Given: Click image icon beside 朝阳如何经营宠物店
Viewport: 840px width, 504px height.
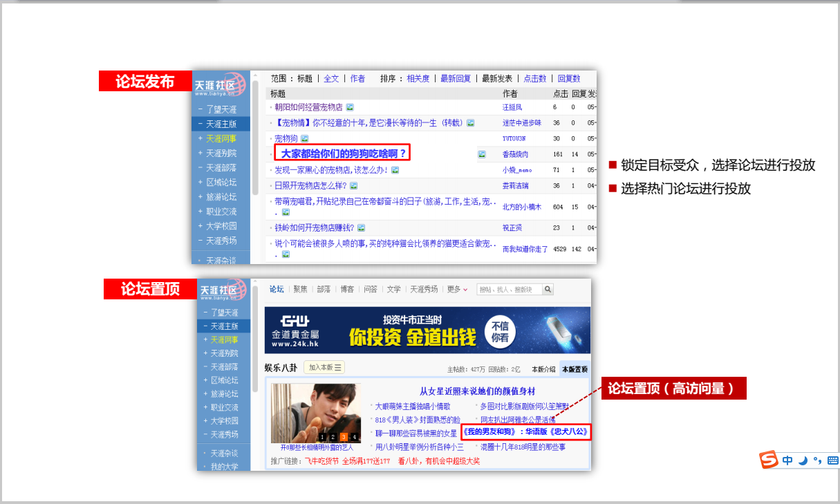Looking at the screenshot, I should click(x=350, y=107).
